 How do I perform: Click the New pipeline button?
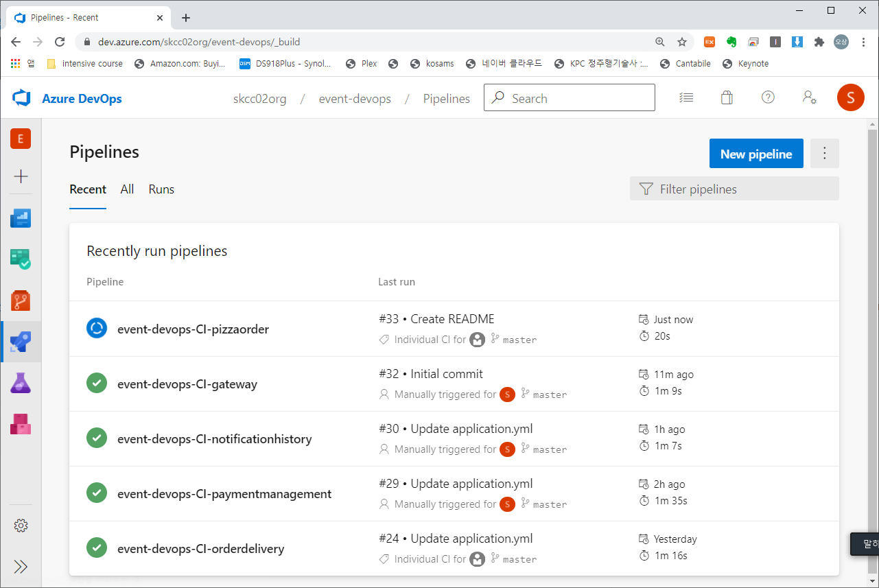point(756,154)
